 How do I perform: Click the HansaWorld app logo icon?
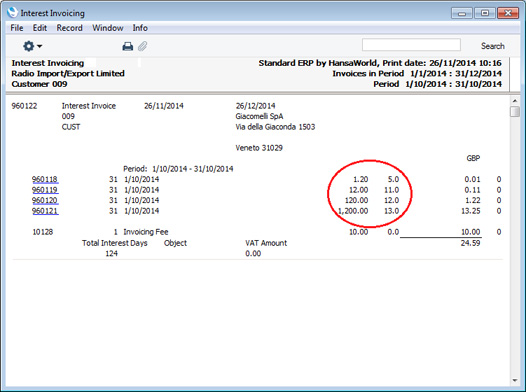tap(12, 12)
